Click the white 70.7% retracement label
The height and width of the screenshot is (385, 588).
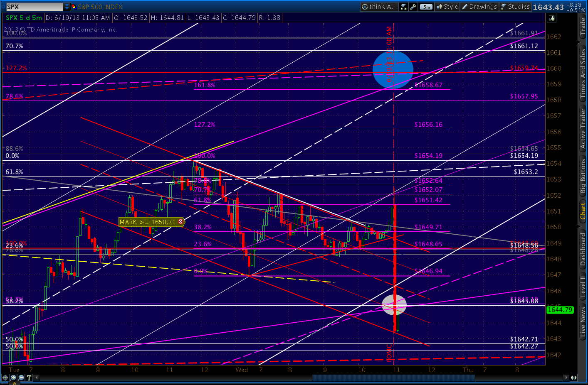tap(15, 46)
